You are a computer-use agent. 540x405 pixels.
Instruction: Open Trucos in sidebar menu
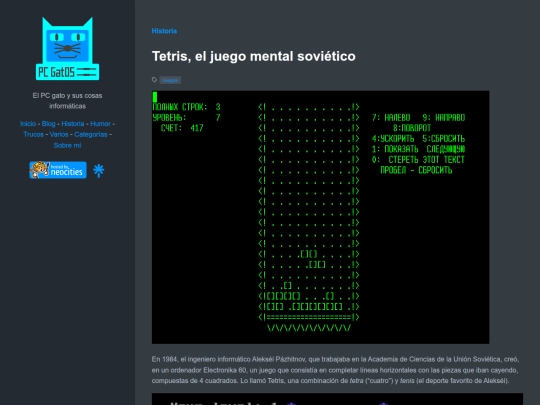(x=33, y=134)
